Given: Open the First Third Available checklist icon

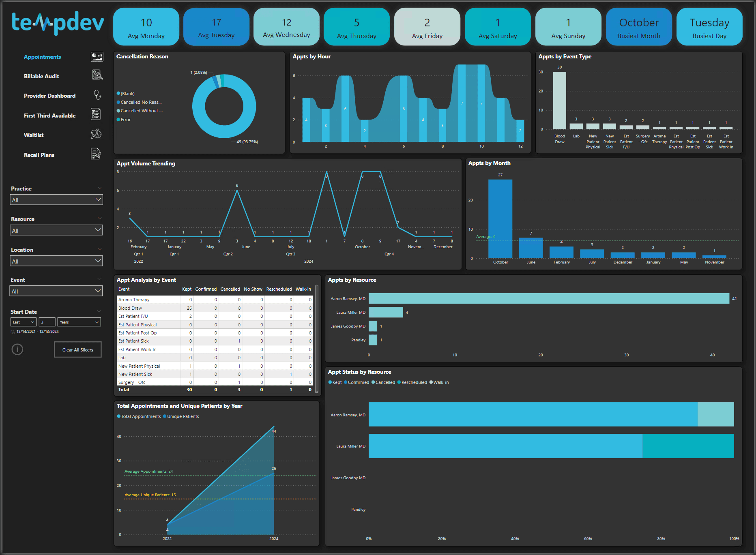Looking at the screenshot, I should coord(96,114).
